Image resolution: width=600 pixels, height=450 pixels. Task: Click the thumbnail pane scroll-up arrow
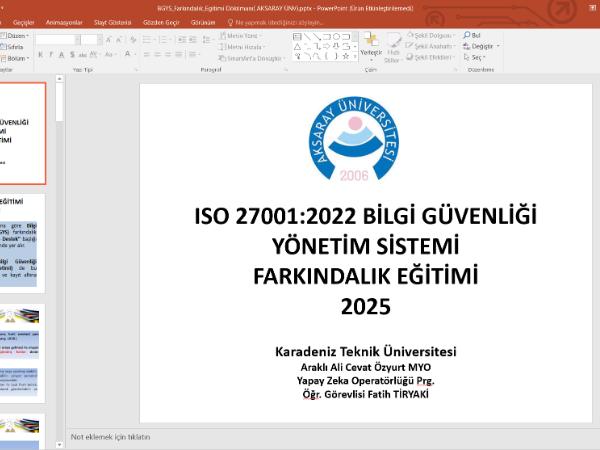pyautogui.click(x=59, y=79)
